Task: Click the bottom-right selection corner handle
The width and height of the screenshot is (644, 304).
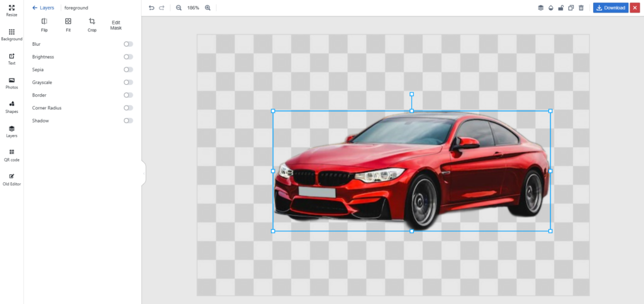Action: click(550, 231)
